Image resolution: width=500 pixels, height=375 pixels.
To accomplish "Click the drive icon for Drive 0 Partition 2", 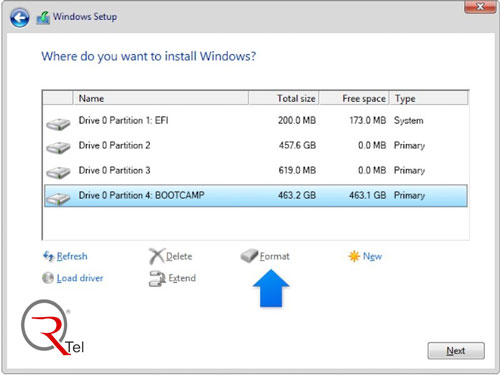I will pyautogui.click(x=58, y=147).
